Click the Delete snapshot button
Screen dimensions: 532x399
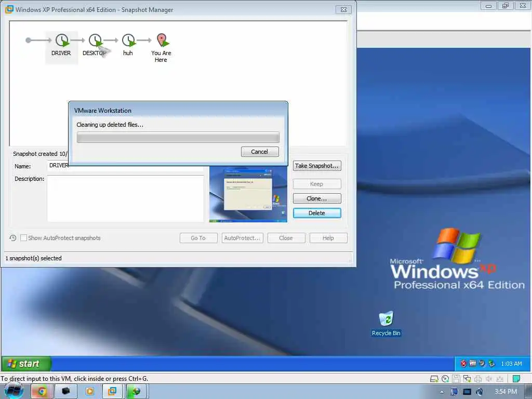pos(317,213)
